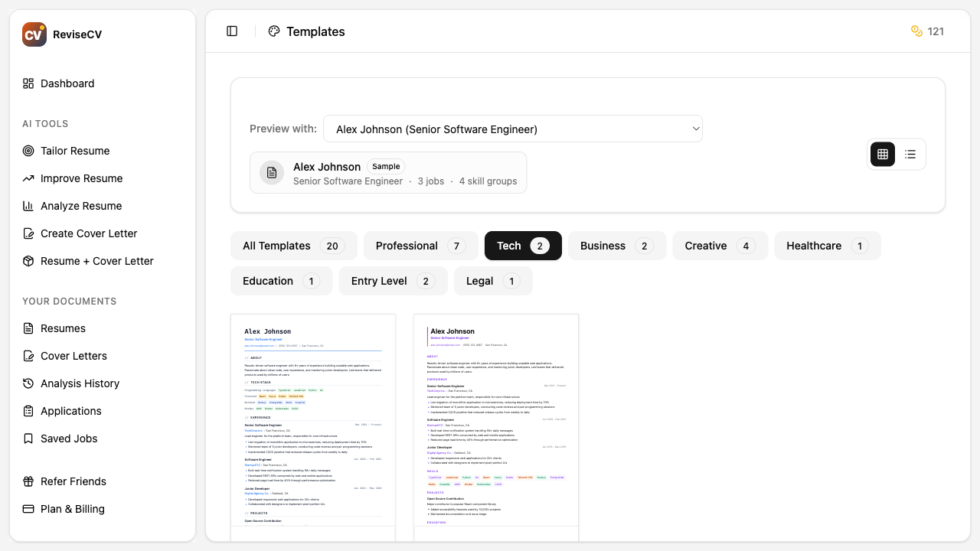Open the dropdown chevron for preview selection

[695, 129]
